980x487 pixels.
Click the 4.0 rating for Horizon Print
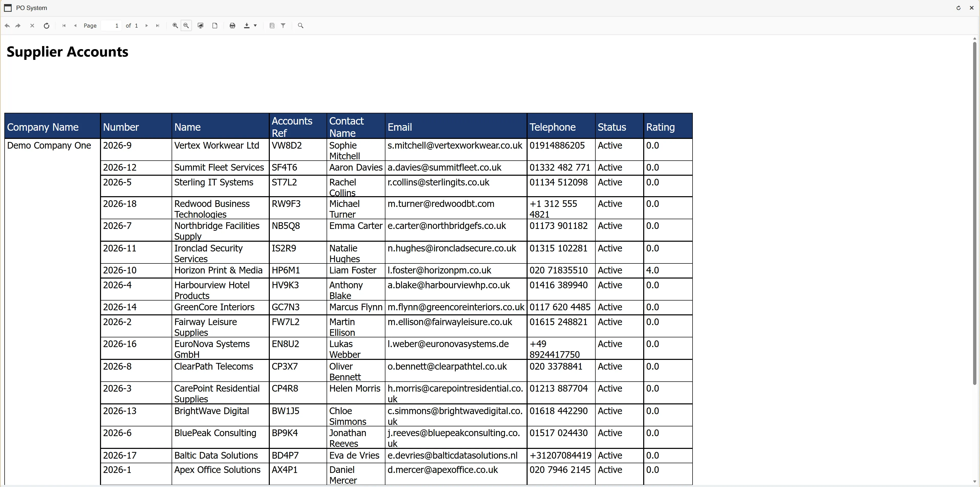tap(652, 270)
